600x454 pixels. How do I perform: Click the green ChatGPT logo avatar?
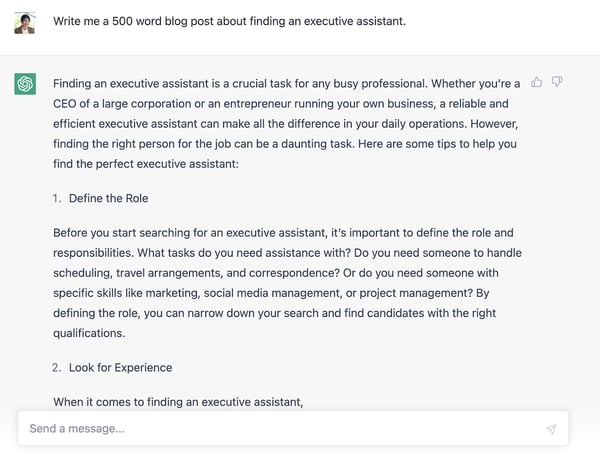coord(25,85)
